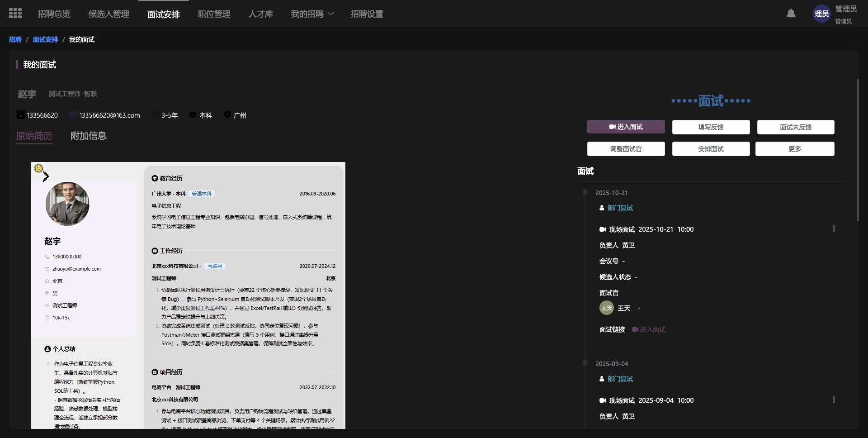Click the candidate photo in the resume
The width and height of the screenshot is (868, 438).
click(67, 204)
